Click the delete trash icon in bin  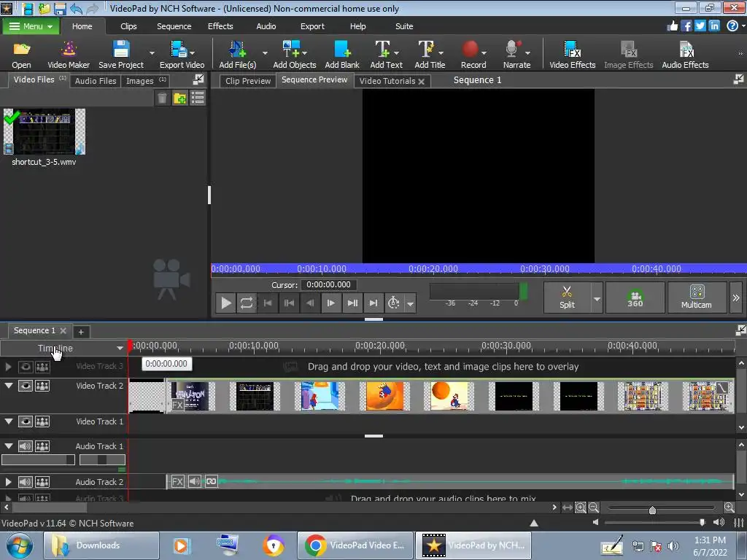coord(162,98)
